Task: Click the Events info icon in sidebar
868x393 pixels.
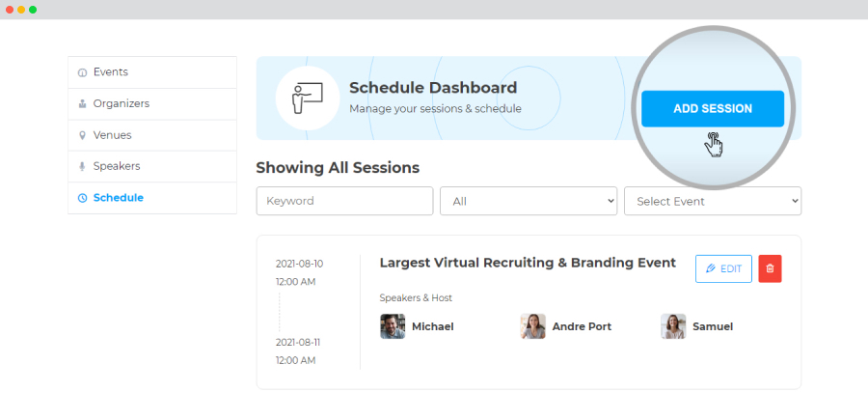Action: point(83,72)
